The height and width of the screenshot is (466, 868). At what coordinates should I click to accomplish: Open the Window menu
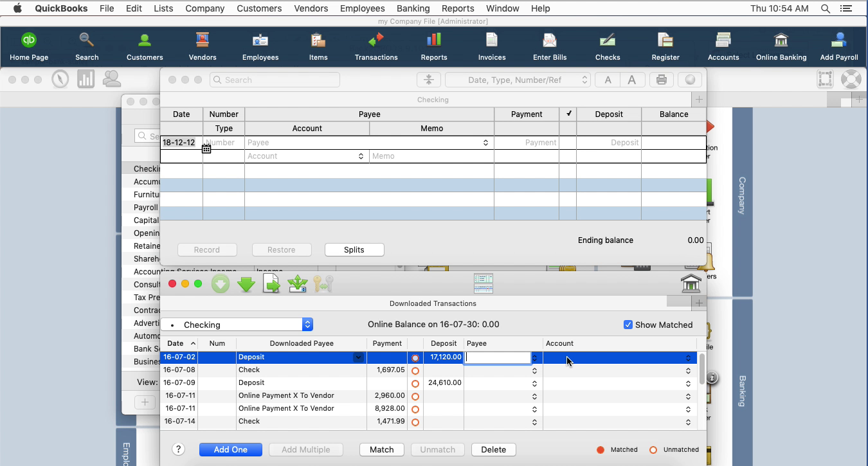503,8
